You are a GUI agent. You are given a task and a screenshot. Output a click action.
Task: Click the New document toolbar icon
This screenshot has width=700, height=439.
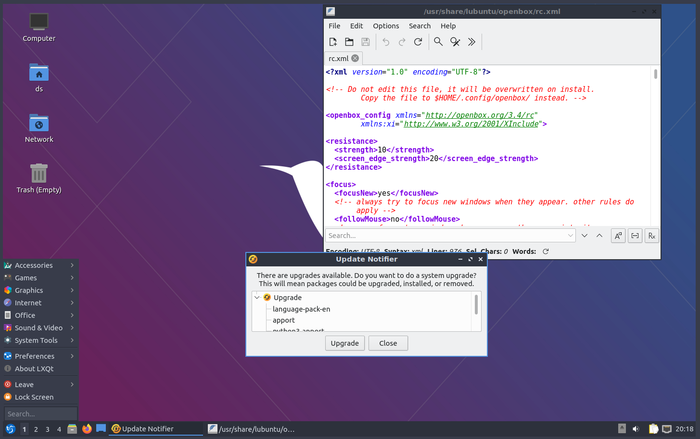coord(333,42)
